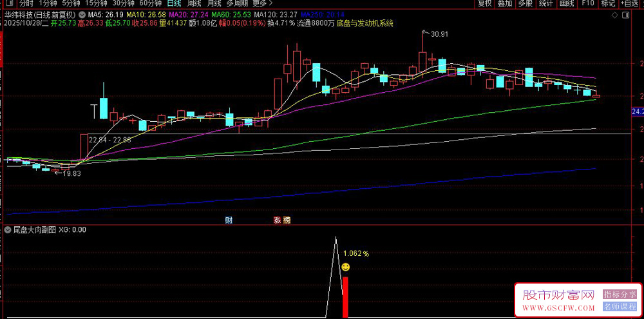Viewport: 644px width, 319px height.
Task: Click the 榜 ranking event marker
Action: point(287,220)
